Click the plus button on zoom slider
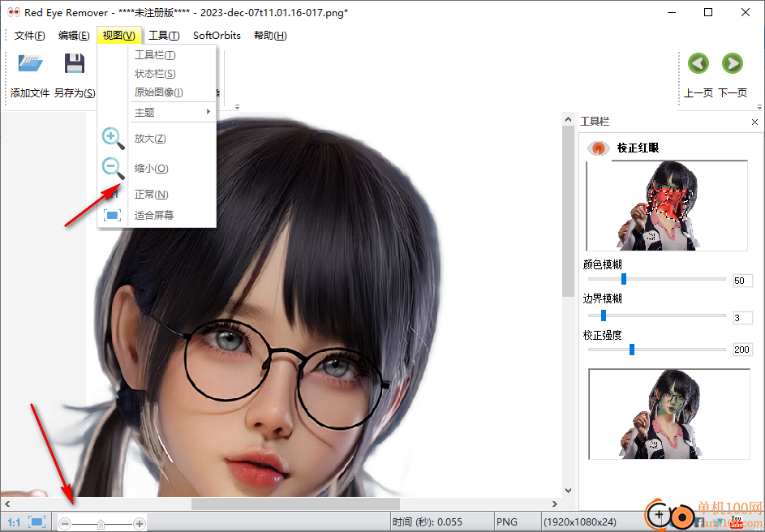The image size is (765, 532). point(139,524)
